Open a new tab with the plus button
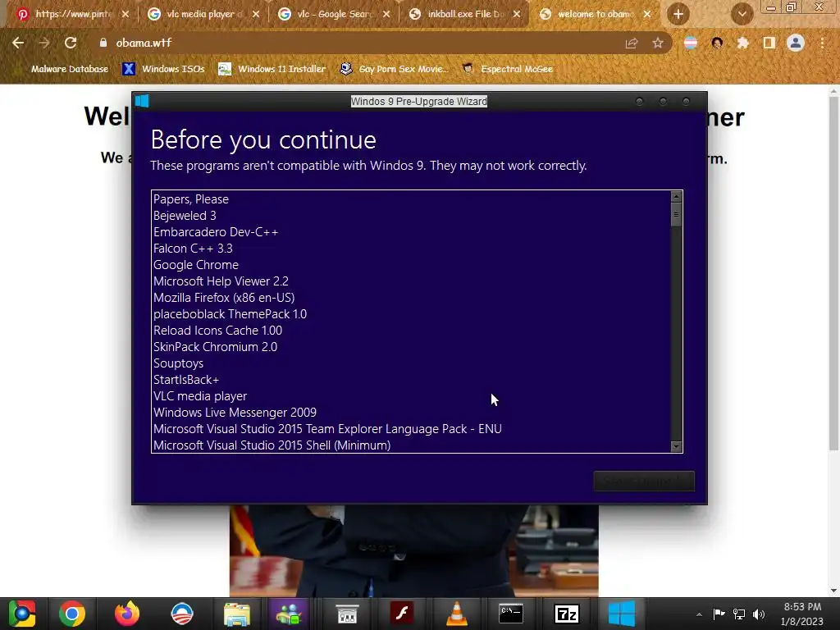This screenshot has width=840, height=630. coord(678,14)
